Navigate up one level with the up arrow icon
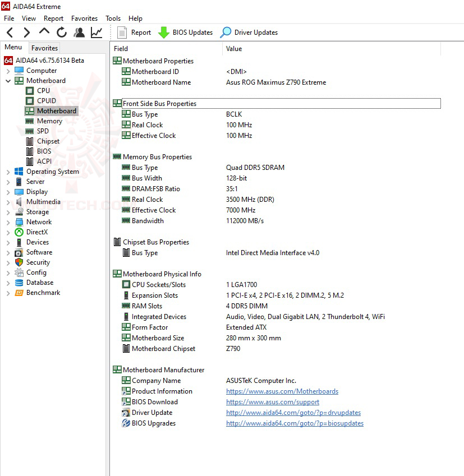The image size is (464, 476). [x=44, y=31]
